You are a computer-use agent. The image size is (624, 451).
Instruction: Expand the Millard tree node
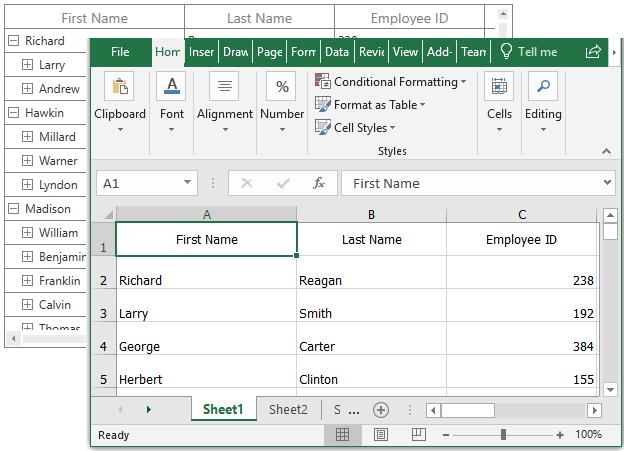(27, 137)
